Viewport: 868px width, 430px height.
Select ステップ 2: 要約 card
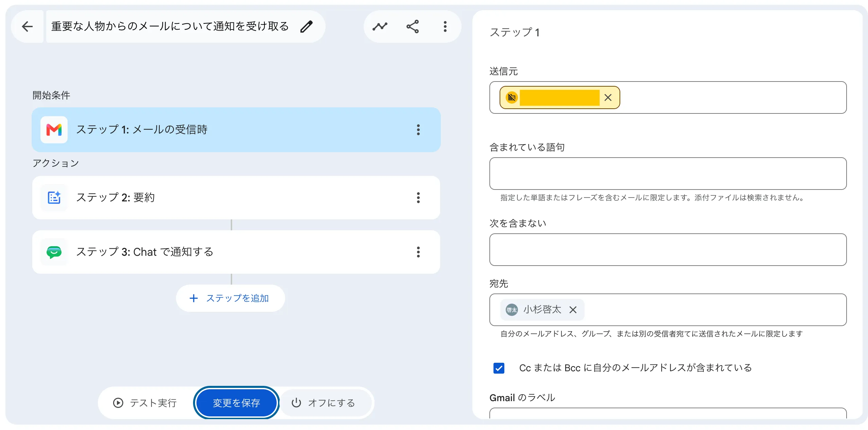pyautogui.click(x=236, y=198)
